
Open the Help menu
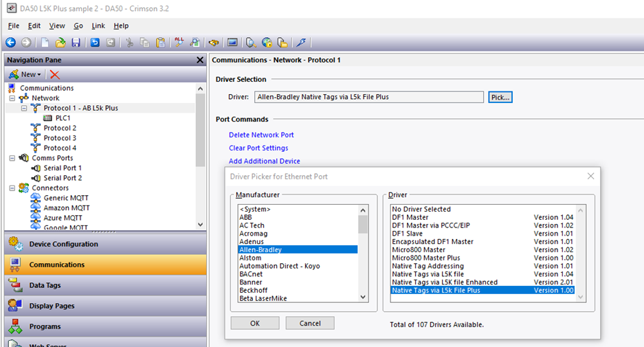pos(121,25)
